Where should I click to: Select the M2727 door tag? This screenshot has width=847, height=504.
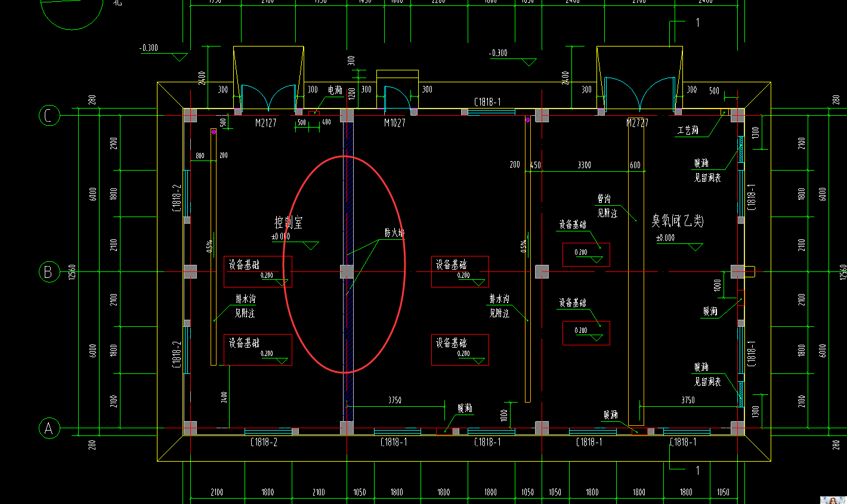[637, 123]
